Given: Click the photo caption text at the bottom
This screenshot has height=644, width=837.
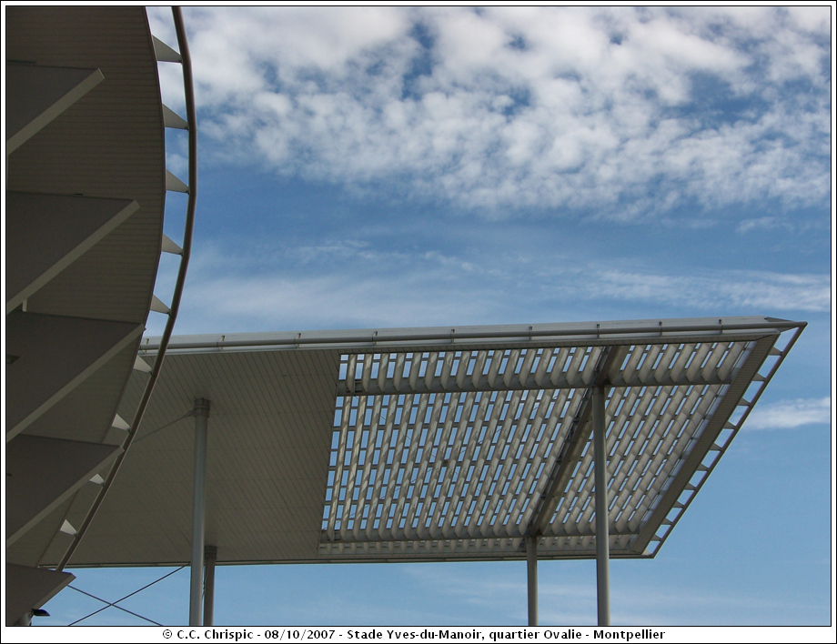Looking at the screenshot, I should pyautogui.click(x=414, y=634).
